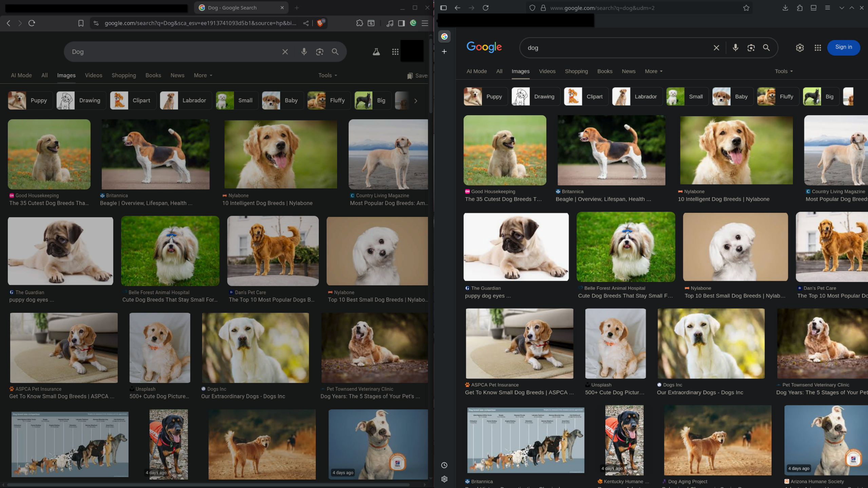This screenshot has height=488, width=868.
Task: Click the blue Sign in button
Action: point(843,47)
